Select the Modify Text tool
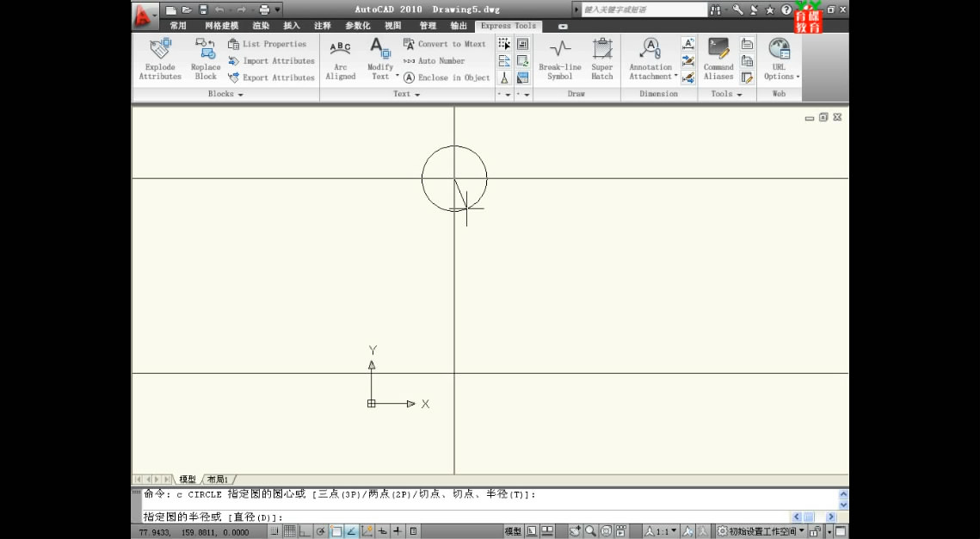Screen dimensions: 980x539 point(380,60)
